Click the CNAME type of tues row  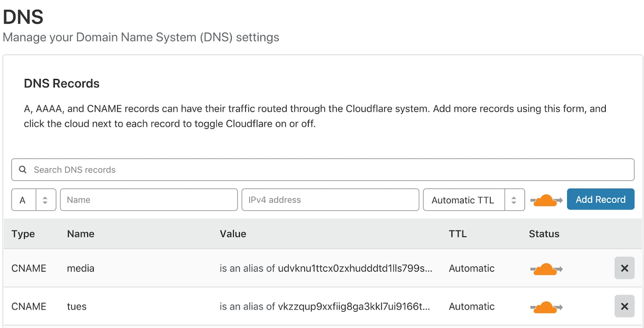29,306
